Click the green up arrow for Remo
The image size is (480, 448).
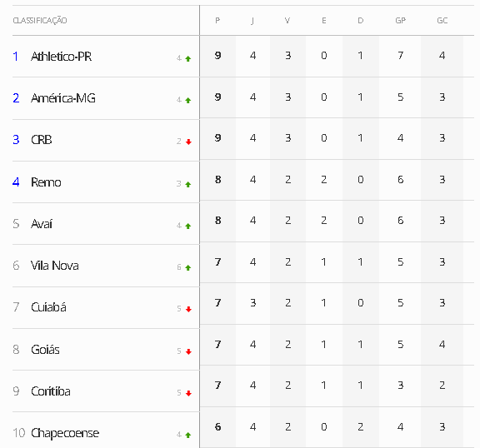click(188, 184)
